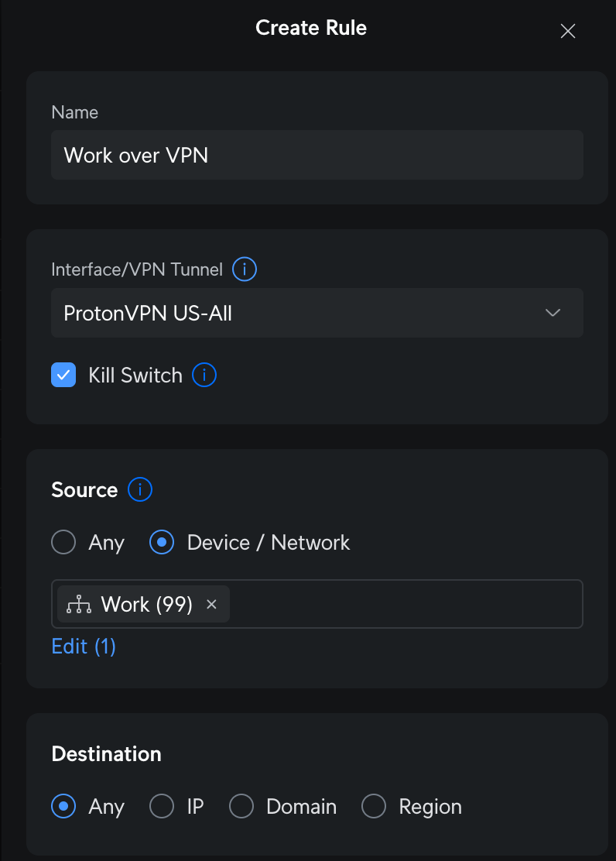Choose Region as the Destination type
The height and width of the screenshot is (861, 616).
(374, 807)
